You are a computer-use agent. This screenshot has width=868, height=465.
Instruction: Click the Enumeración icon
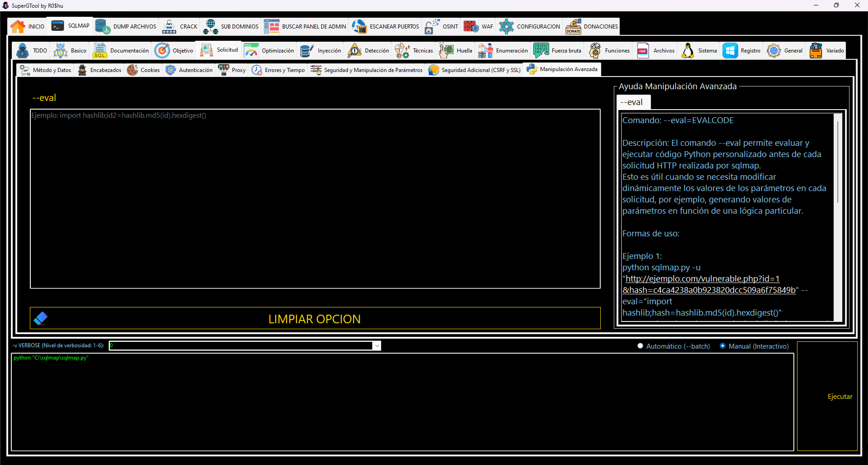click(x=485, y=51)
